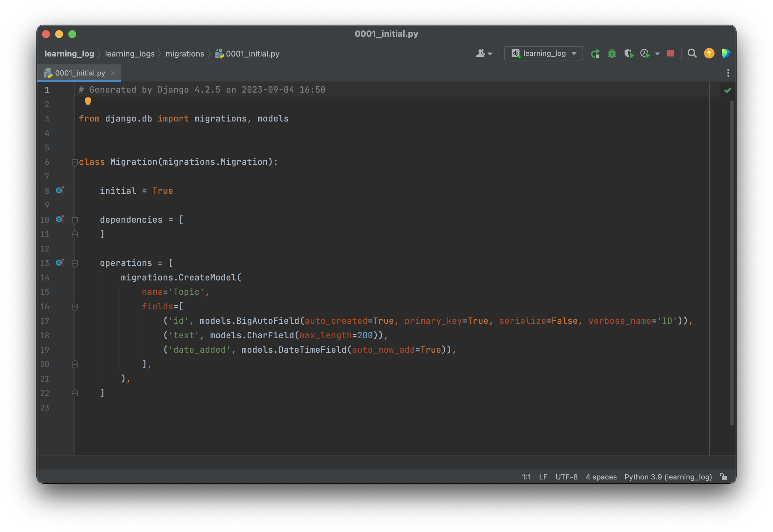Click the fold end marker on line 11

coord(75,234)
